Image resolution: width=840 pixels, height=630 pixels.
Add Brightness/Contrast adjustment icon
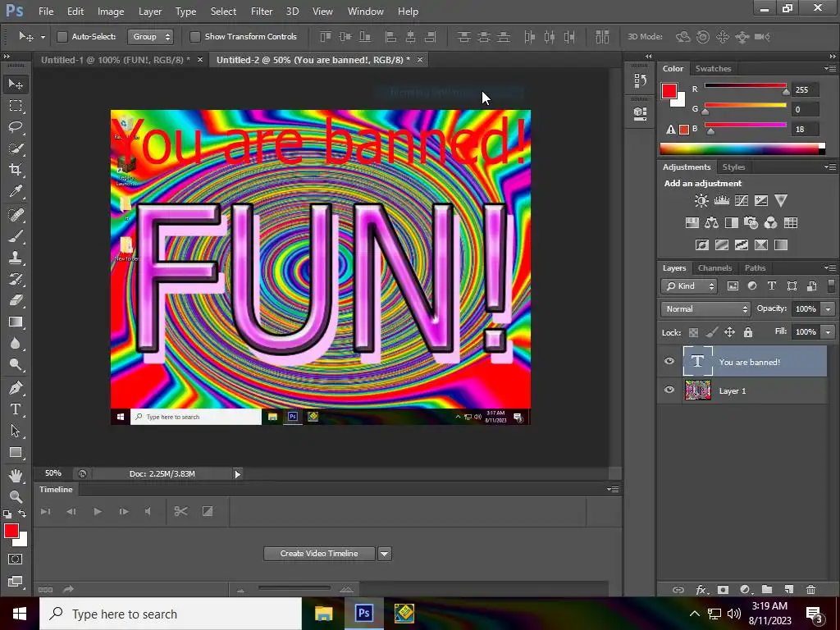(x=701, y=200)
